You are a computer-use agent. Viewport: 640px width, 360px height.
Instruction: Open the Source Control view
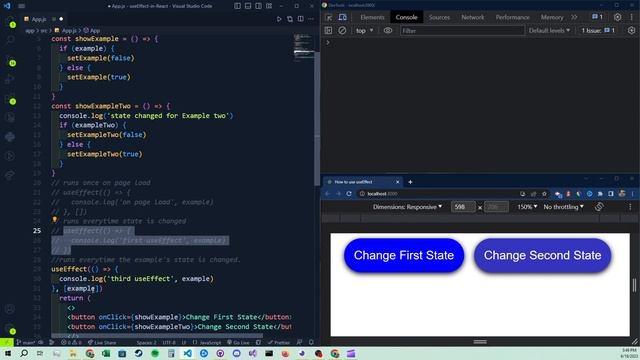(x=11, y=60)
